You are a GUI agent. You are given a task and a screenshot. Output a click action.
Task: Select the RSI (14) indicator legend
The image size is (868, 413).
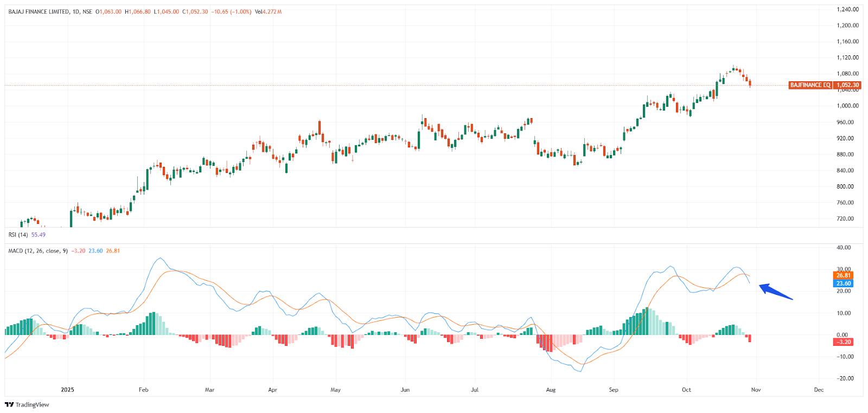coord(18,235)
